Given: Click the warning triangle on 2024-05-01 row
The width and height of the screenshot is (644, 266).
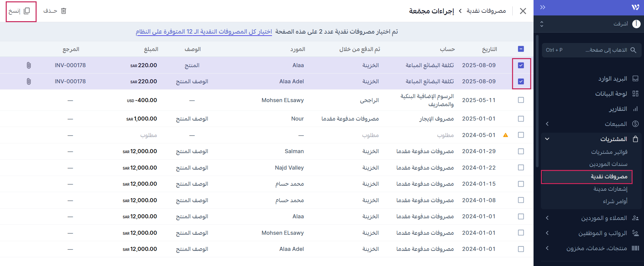Looking at the screenshot, I should point(505,135).
